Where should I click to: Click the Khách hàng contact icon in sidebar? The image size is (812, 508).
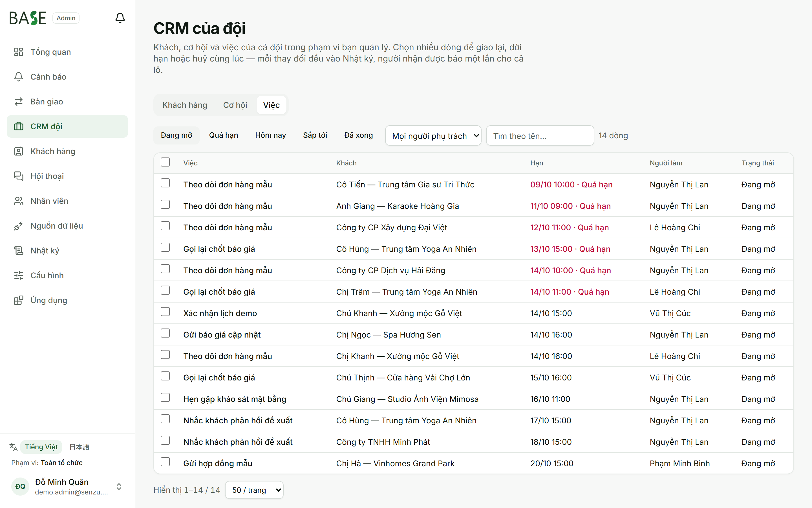click(18, 152)
